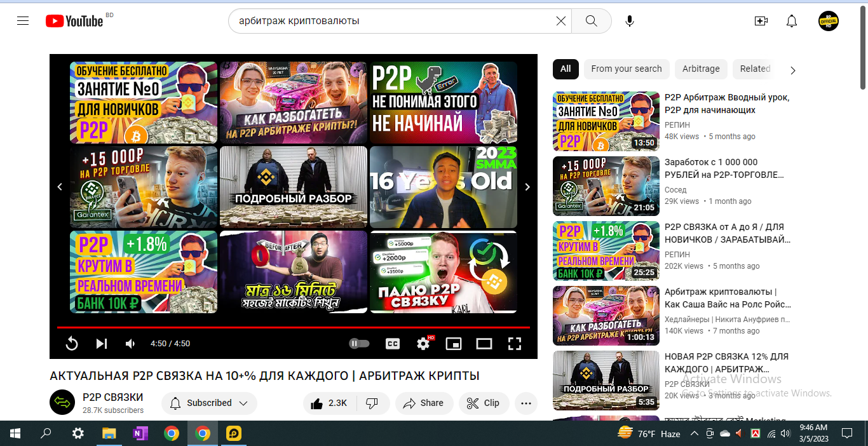Open File Explorer from taskbar
The width and height of the screenshot is (868, 446).
point(109,433)
